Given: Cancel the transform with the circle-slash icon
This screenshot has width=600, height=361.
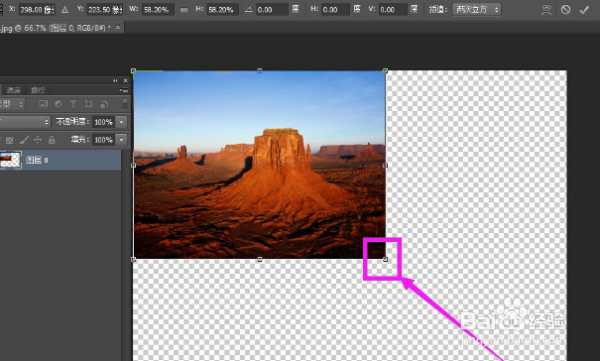Looking at the screenshot, I should click(x=565, y=10).
